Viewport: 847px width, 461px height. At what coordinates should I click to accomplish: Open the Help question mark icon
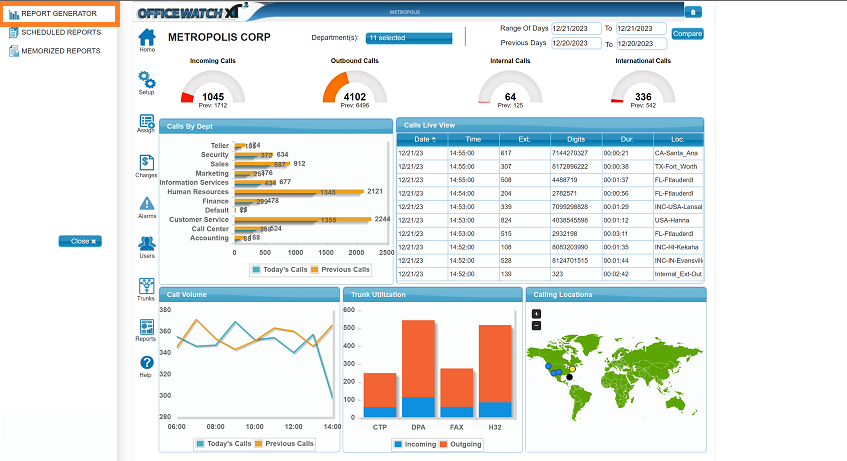146,363
